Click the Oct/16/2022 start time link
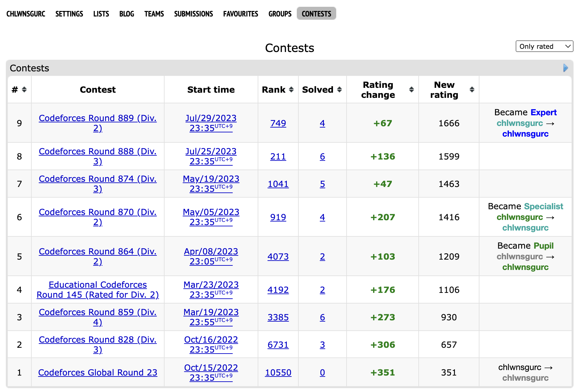The image size is (580, 392). coord(211,345)
